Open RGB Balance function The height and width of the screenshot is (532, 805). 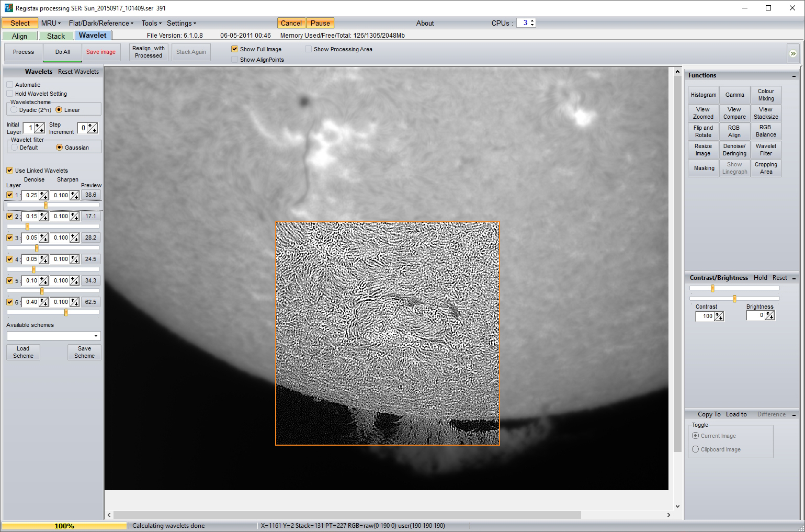pos(766,131)
